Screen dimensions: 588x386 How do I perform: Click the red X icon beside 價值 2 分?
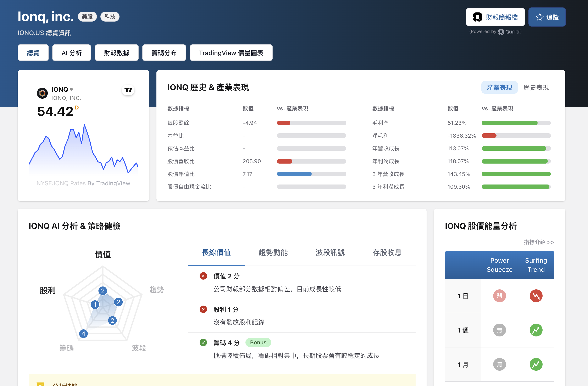tap(203, 276)
